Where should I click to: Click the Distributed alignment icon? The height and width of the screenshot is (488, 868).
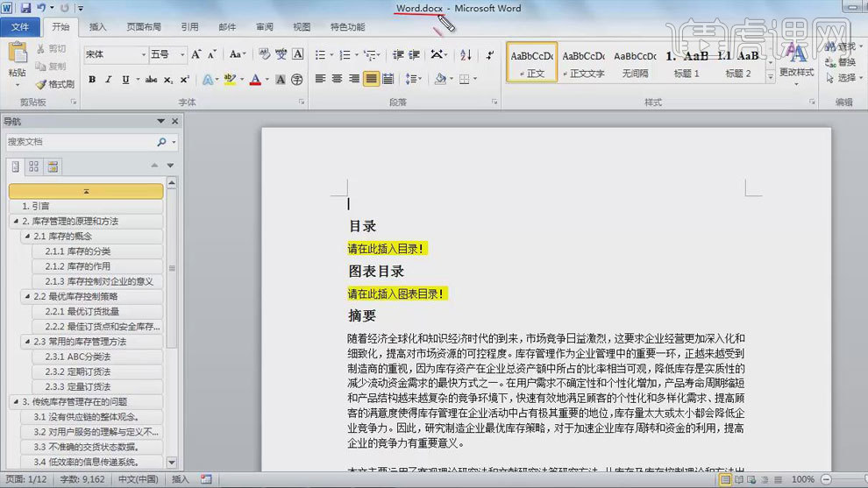(388, 79)
